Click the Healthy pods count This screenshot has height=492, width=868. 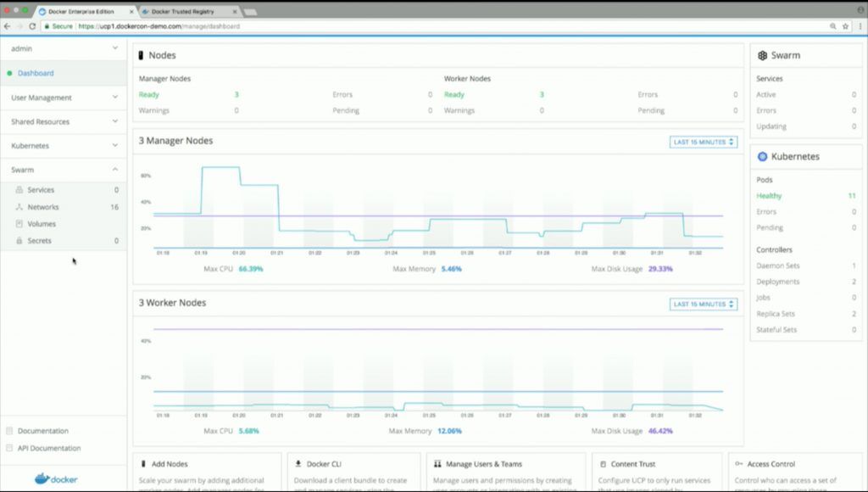[852, 196]
